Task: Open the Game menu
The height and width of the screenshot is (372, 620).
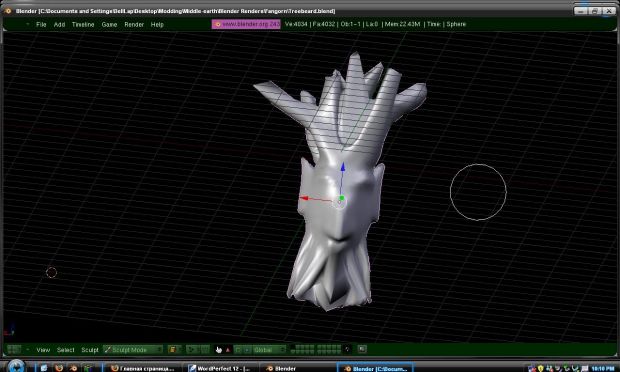Action: pyautogui.click(x=109, y=25)
